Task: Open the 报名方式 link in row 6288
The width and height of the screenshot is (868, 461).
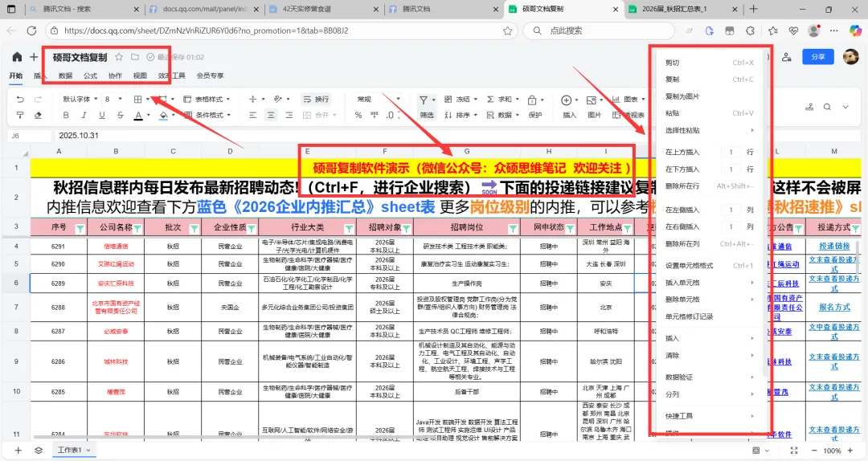Action: 834,307
